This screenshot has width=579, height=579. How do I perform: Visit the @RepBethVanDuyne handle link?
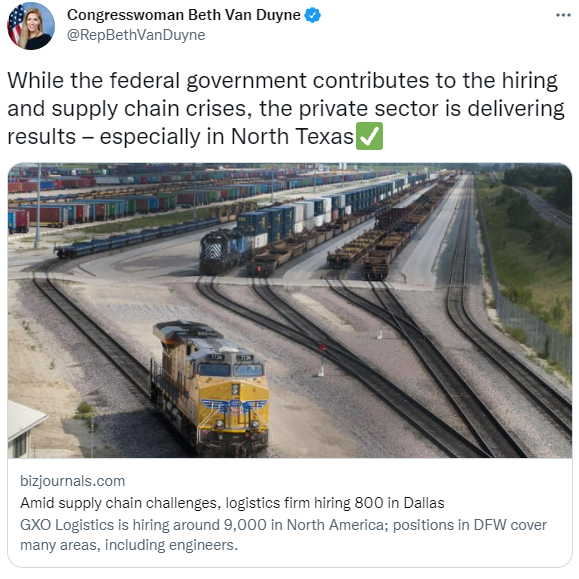click(136, 35)
